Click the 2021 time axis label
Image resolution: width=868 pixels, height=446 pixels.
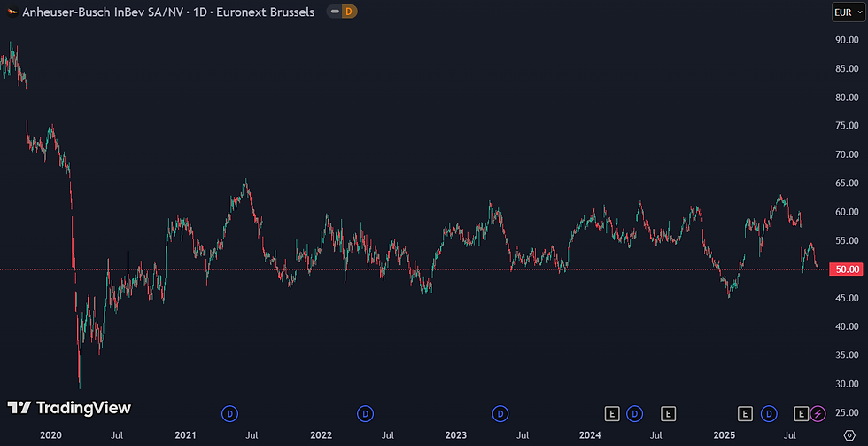(185, 435)
